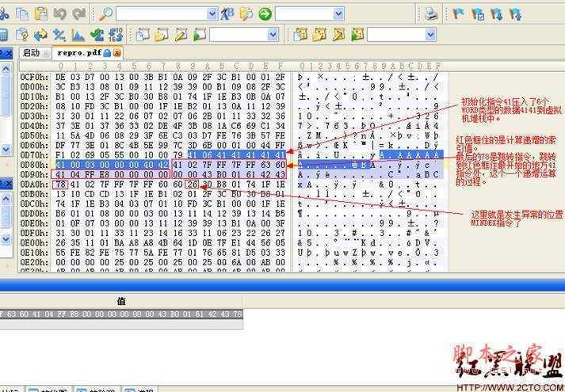Image resolution: width=565 pixels, height=392 pixels.
Task: Open Find in Files folder icon
Action: pos(246,14)
